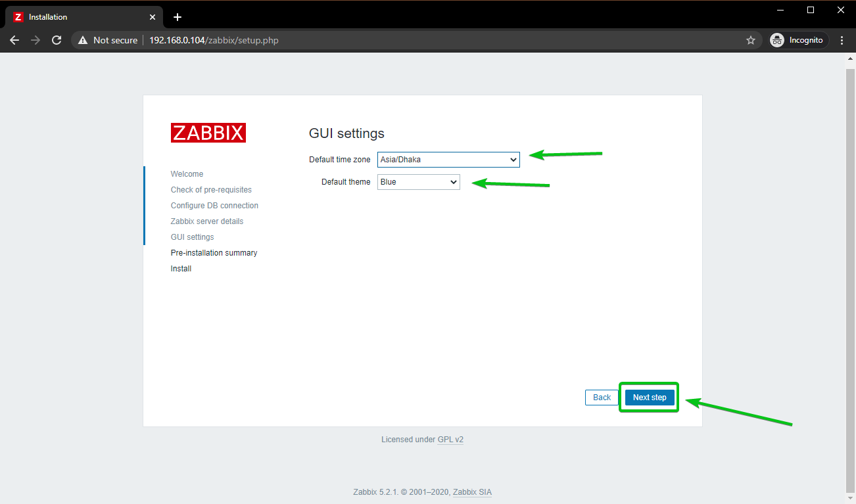
Task: Click the Back button
Action: click(x=602, y=398)
